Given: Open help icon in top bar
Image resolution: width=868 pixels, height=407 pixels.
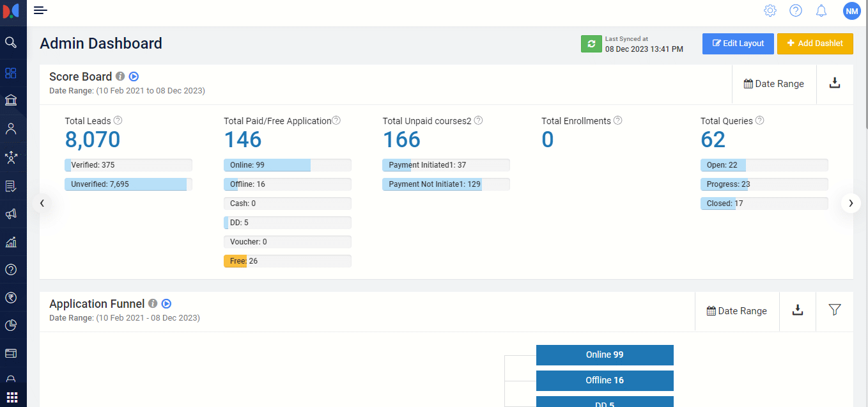Looking at the screenshot, I should (796, 11).
